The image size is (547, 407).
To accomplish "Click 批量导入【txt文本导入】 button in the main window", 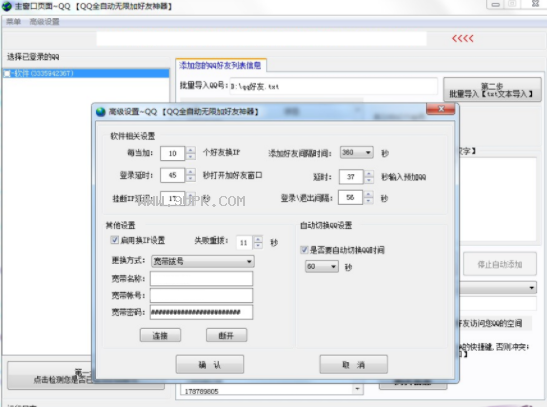I will [492, 90].
